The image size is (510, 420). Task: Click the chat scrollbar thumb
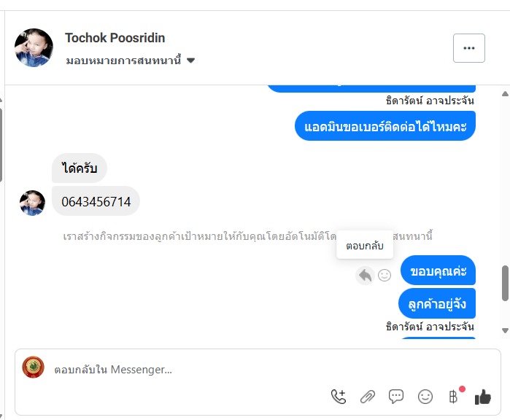click(x=505, y=283)
